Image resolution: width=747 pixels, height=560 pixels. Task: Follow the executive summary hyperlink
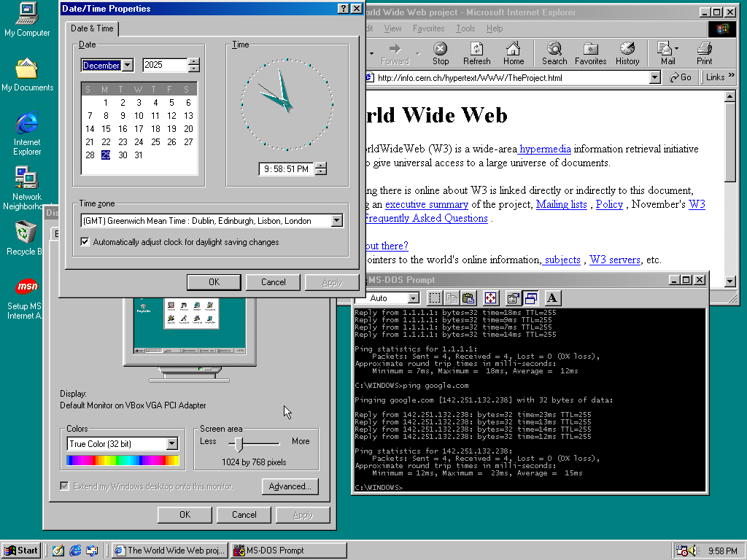[426, 204]
